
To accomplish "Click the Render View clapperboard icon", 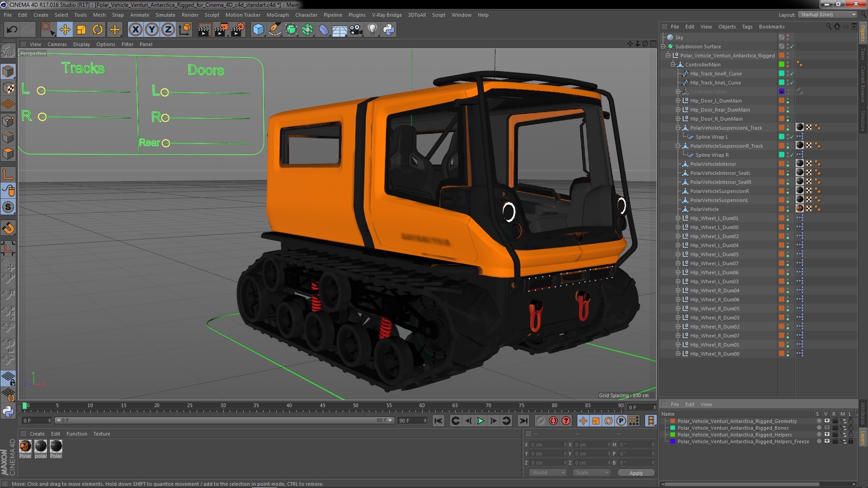I will tap(204, 30).
